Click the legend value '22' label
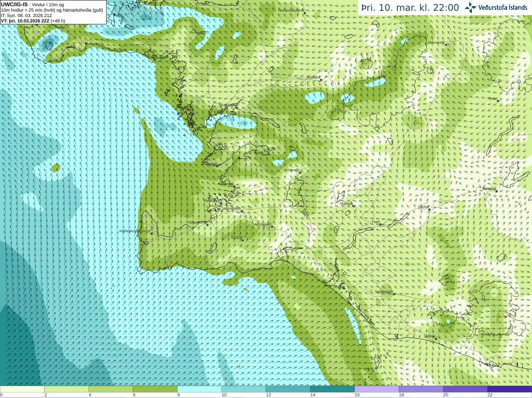This screenshot has width=532, height=398. [490, 395]
